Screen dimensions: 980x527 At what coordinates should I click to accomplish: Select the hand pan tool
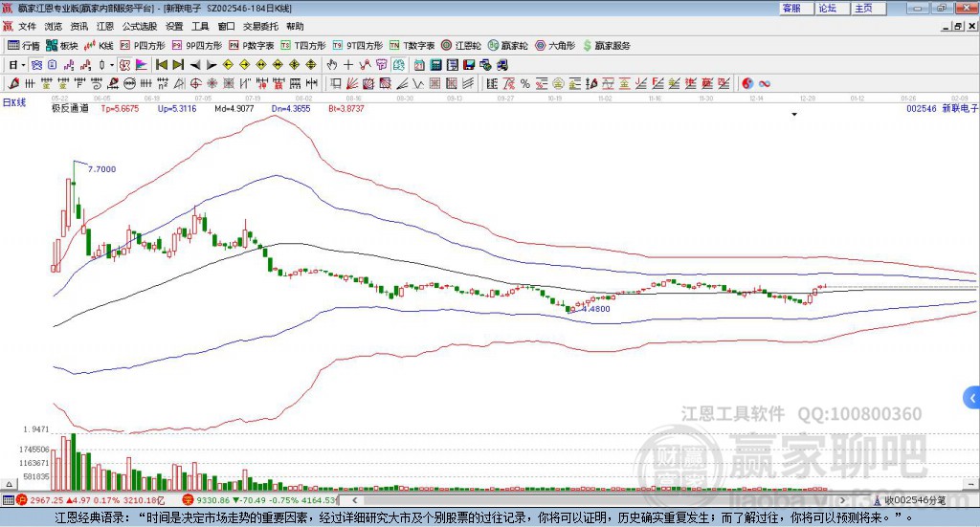tap(332, 65)
